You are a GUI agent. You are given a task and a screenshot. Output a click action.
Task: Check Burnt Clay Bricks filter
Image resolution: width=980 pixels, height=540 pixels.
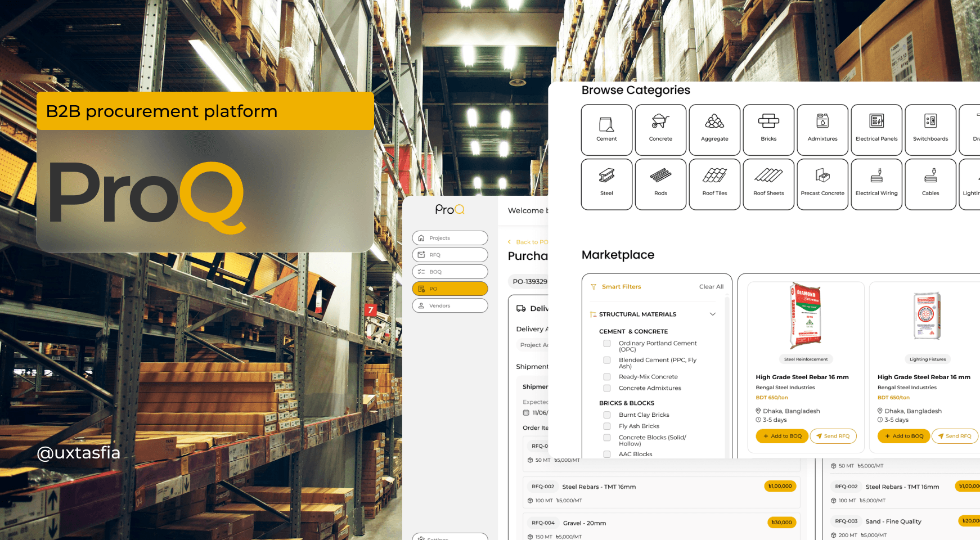click(607, 415)
